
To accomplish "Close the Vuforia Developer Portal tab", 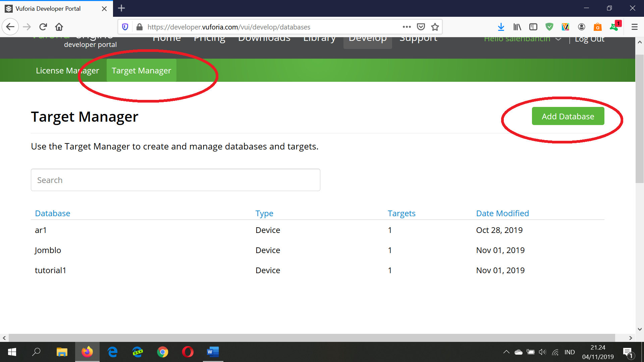I will point(104,9).
